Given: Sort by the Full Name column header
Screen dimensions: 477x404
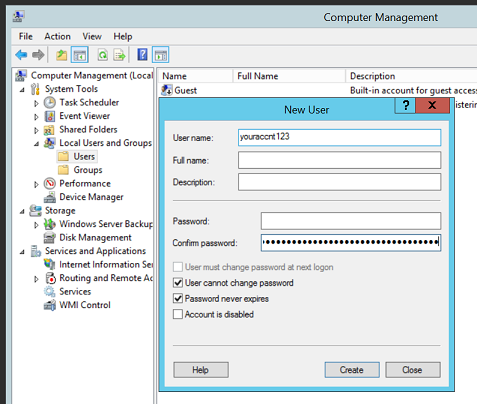Looking at the screenshot, I should (x=289, y=76).
